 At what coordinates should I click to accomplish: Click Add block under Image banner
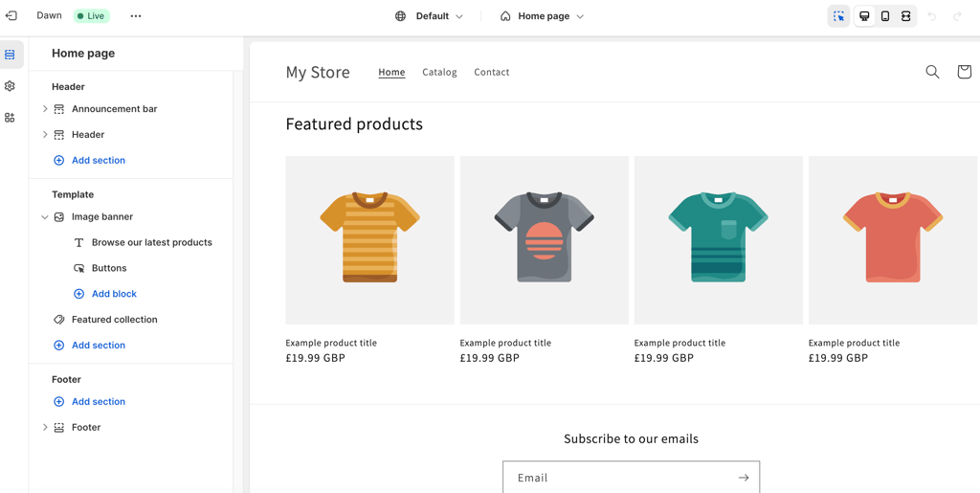[x=113, y=294]
